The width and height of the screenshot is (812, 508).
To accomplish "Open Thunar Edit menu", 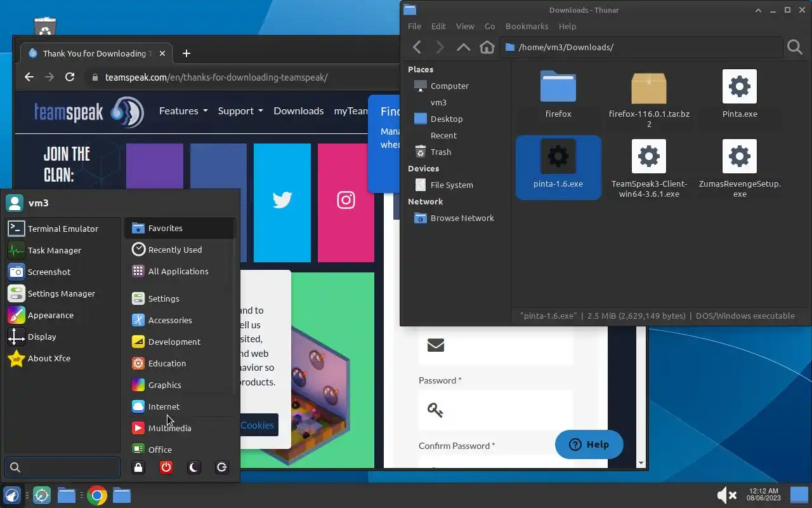I will tap(438, 26).
